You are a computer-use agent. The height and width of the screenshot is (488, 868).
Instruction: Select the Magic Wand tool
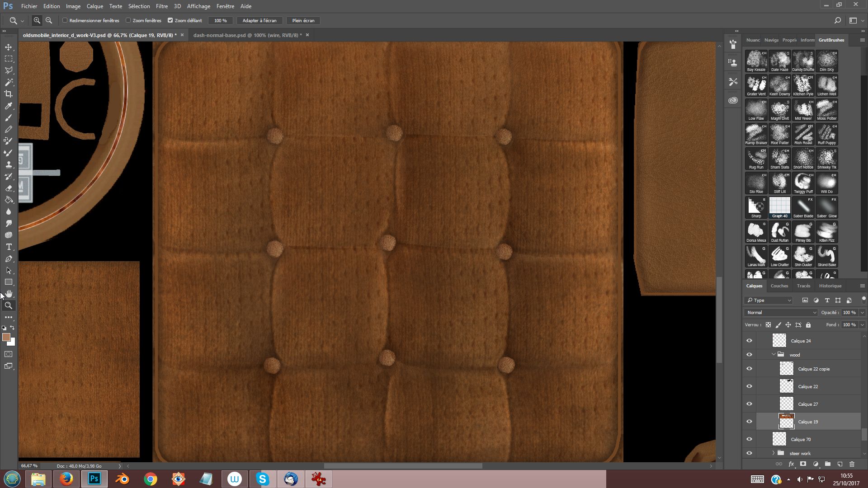click(9, 82)
